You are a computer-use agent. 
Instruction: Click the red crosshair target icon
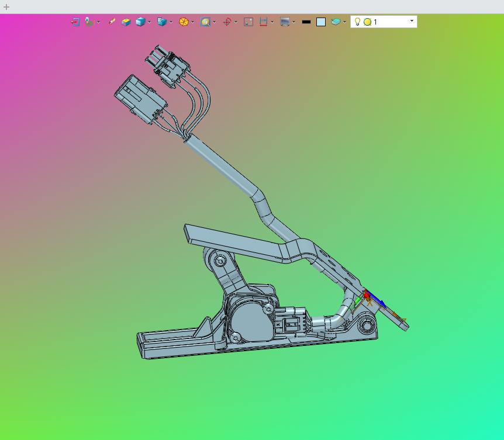227,22
